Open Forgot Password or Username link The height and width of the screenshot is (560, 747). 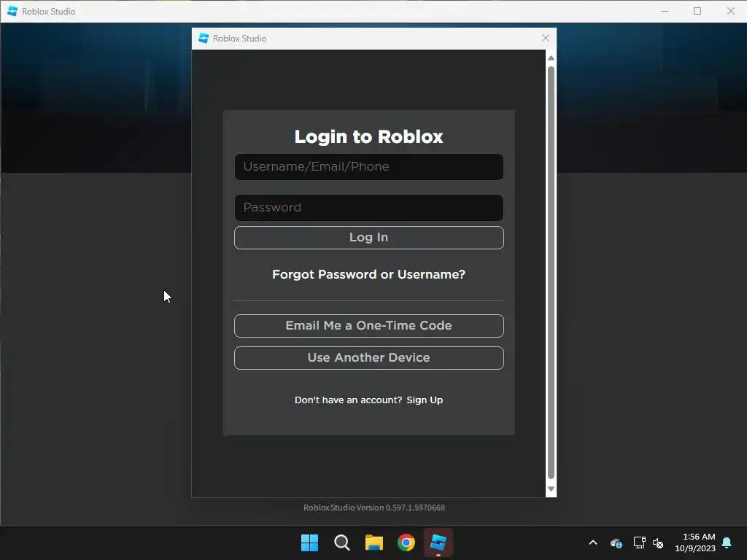[368, 274]
